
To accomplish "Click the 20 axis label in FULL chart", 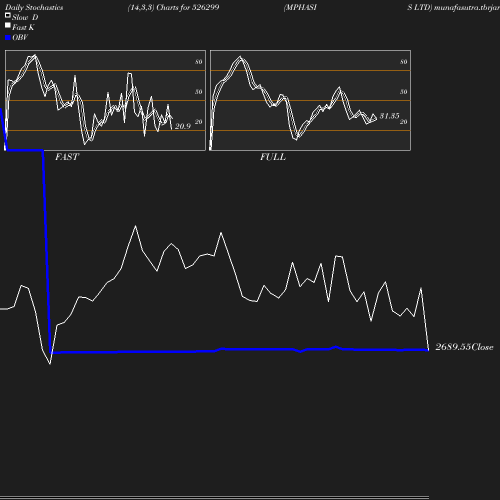I will pyautogui.click(x=404, y=122).
